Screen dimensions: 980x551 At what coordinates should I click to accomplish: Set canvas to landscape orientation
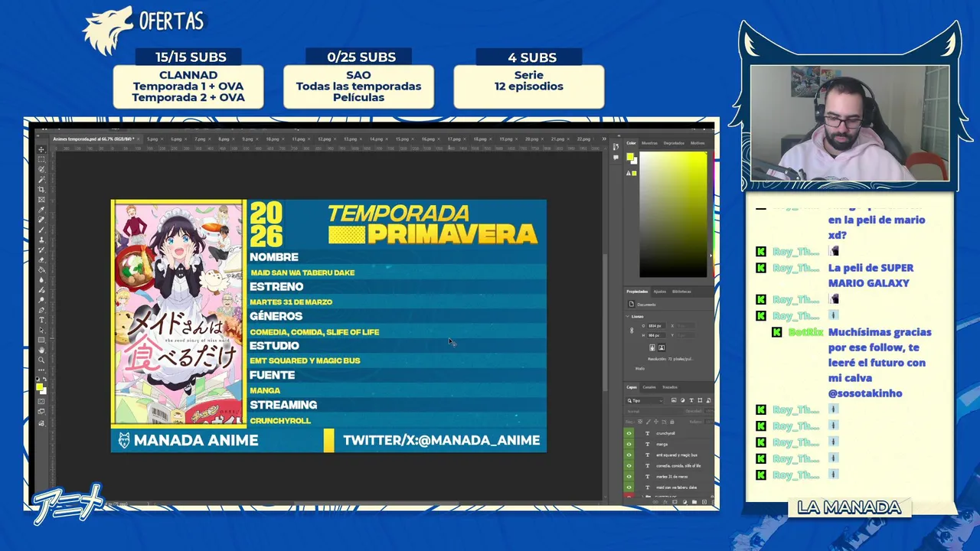pyautogui.click(x=661, y=347)
